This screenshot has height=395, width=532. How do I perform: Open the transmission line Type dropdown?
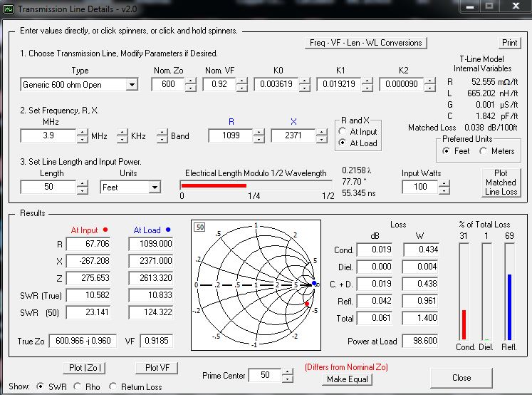(131, 85)
